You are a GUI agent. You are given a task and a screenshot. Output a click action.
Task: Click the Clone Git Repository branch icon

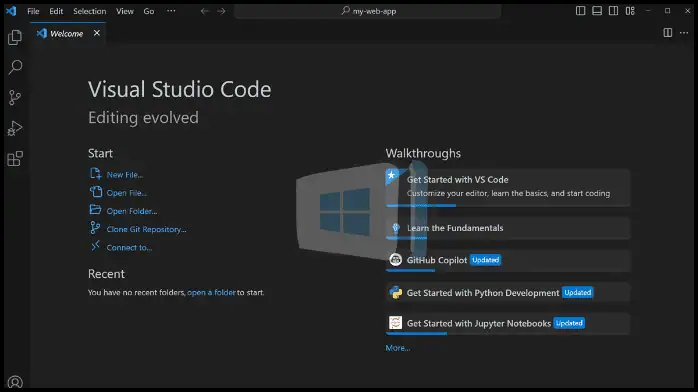(x=95, y=228)
